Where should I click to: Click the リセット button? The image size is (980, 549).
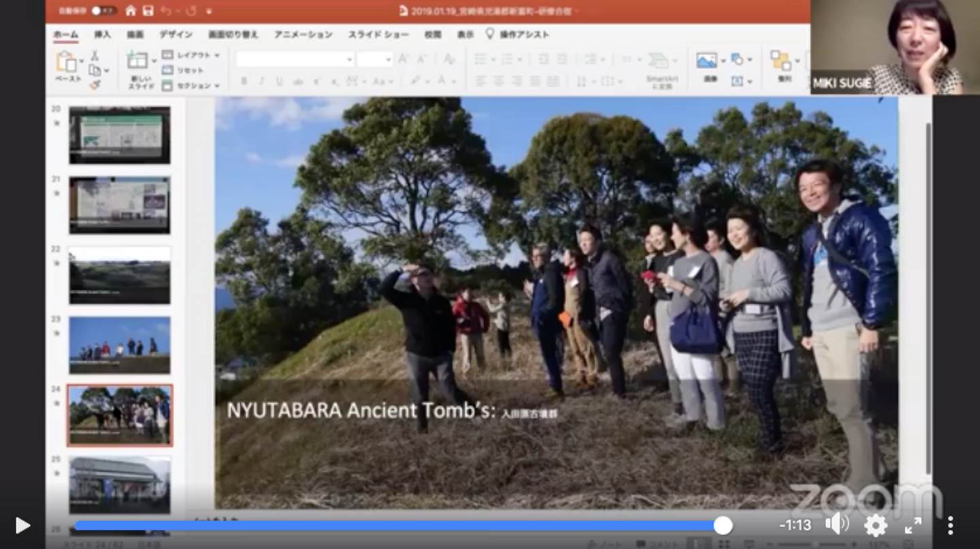click(x=184, y=70)
